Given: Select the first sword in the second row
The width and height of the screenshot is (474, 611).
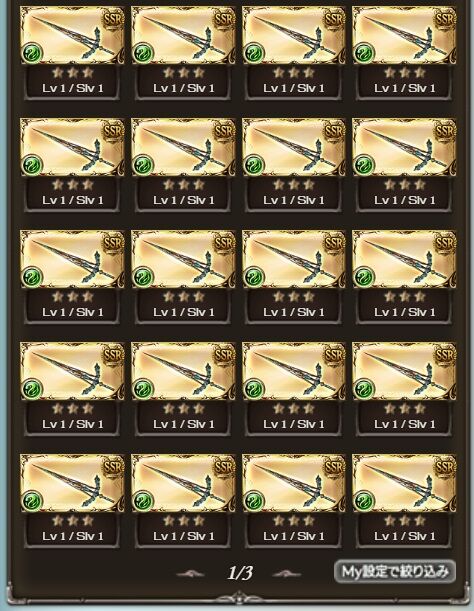Looking at the screenshot, I should 73,147.
